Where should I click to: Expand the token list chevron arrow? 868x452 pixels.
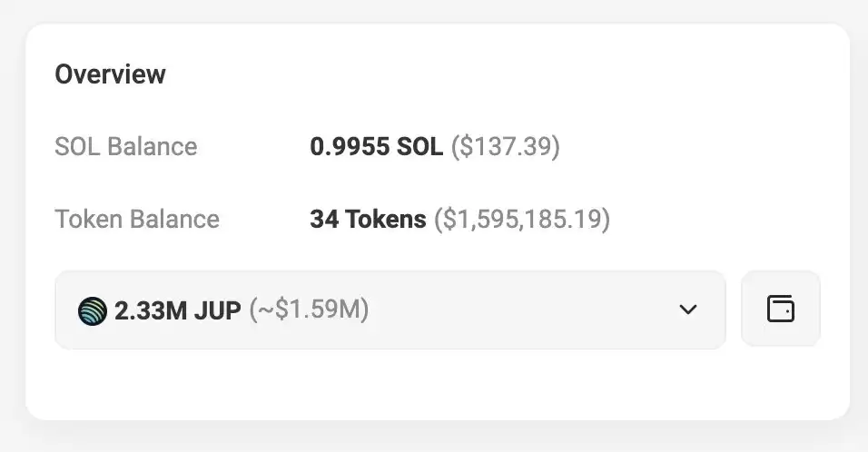(688, 310)
